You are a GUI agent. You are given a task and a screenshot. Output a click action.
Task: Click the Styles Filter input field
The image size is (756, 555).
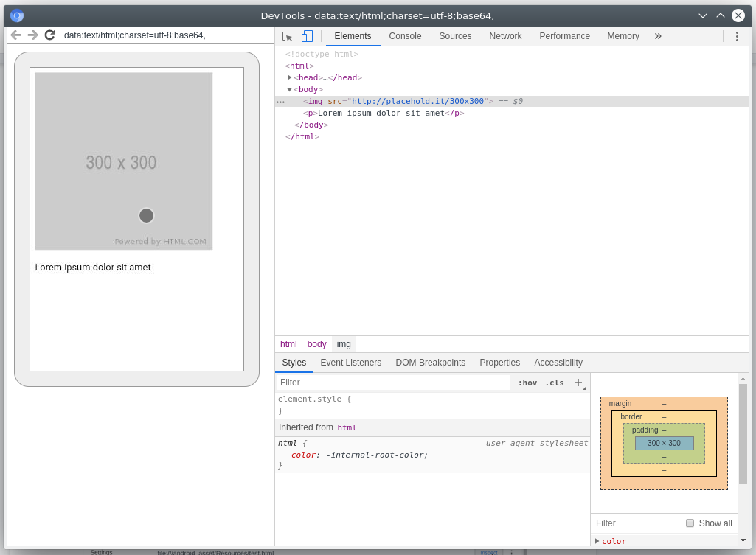click(393, 383)
